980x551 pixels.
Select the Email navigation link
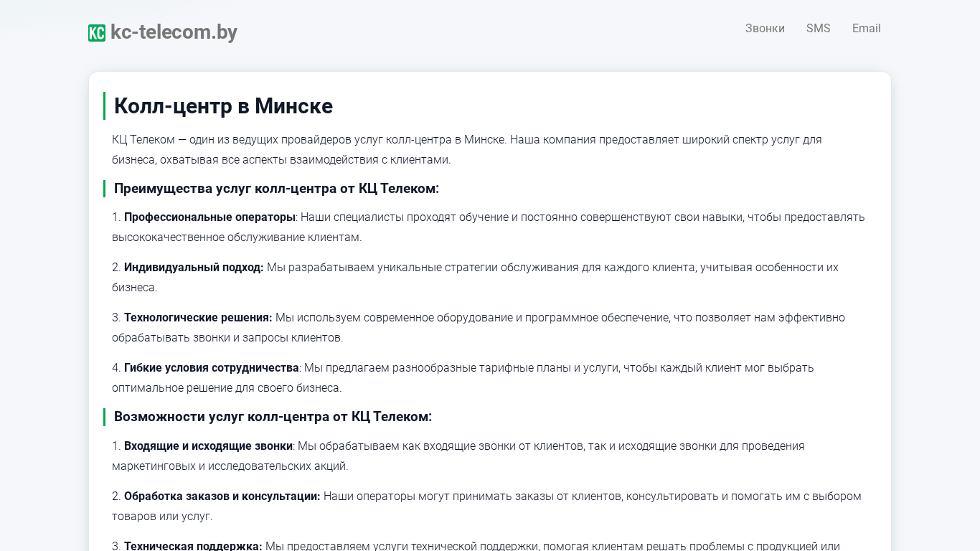(866, 29)
